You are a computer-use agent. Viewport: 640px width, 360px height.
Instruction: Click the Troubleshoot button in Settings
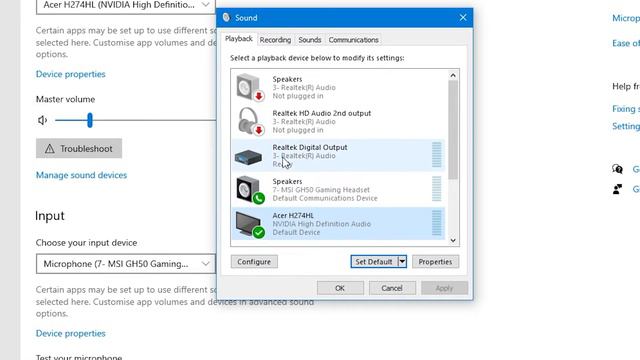pyautogui.click(x=79, y=149)
